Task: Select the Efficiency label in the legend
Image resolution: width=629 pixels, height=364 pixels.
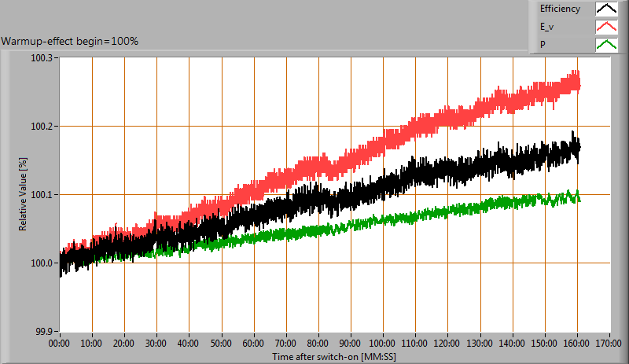Action: tap(559, 9)
